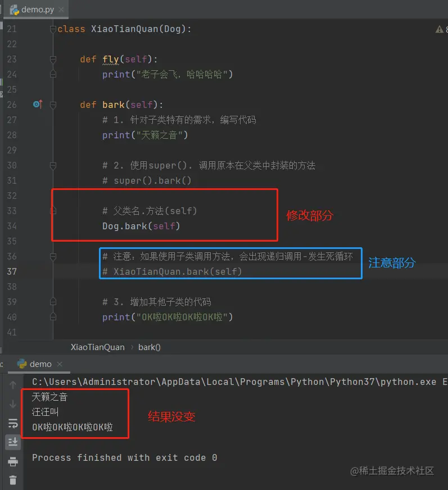Click the fold end marker on line 40
The height and width of the screenshot is (490, 448).
coord(53,317)
